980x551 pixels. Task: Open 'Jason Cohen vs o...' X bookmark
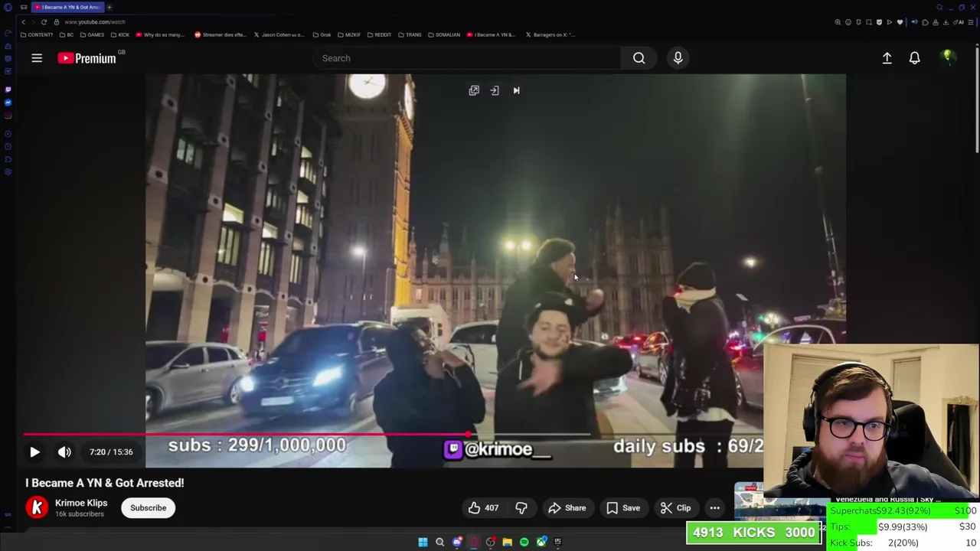click(279, 34)
